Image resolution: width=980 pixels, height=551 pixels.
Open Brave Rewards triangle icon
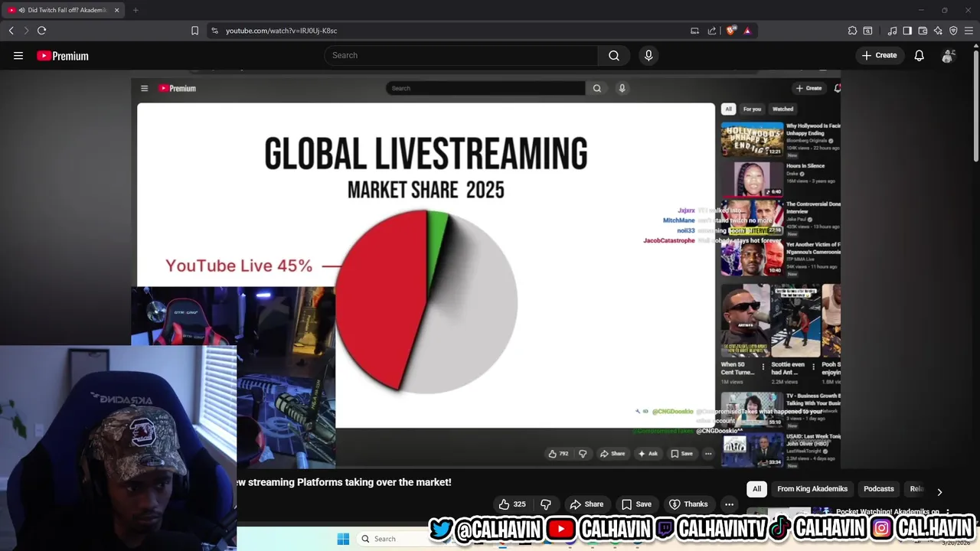coord(747,31)
